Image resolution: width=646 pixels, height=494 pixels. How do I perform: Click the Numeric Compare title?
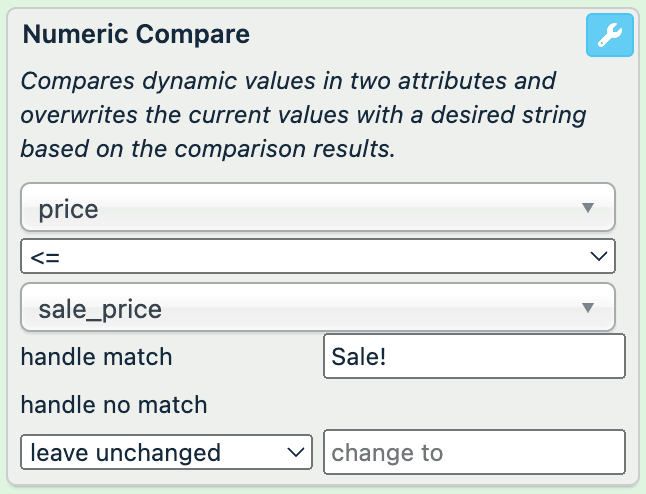[136, 35]
